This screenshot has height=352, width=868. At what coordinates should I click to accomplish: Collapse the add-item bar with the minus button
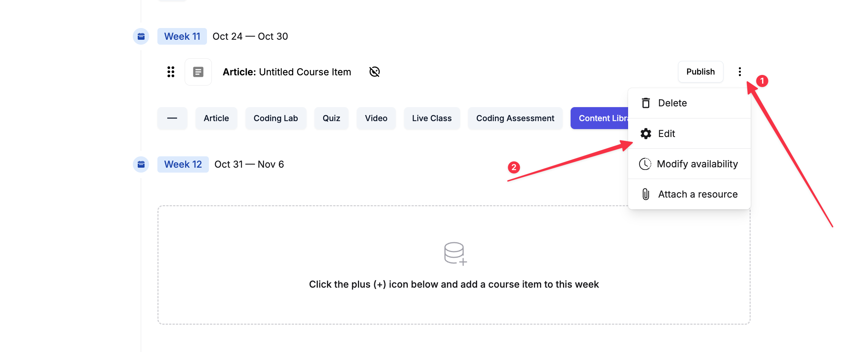(172, 118)
